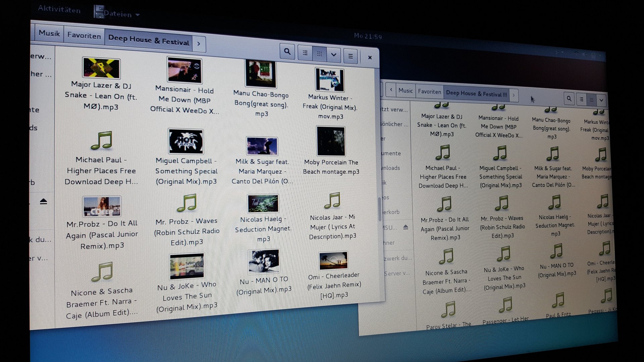Select Nicone & Sascha Braemer icon back window
The height and width of the screenshot is (362, 644).
[446, 256]
